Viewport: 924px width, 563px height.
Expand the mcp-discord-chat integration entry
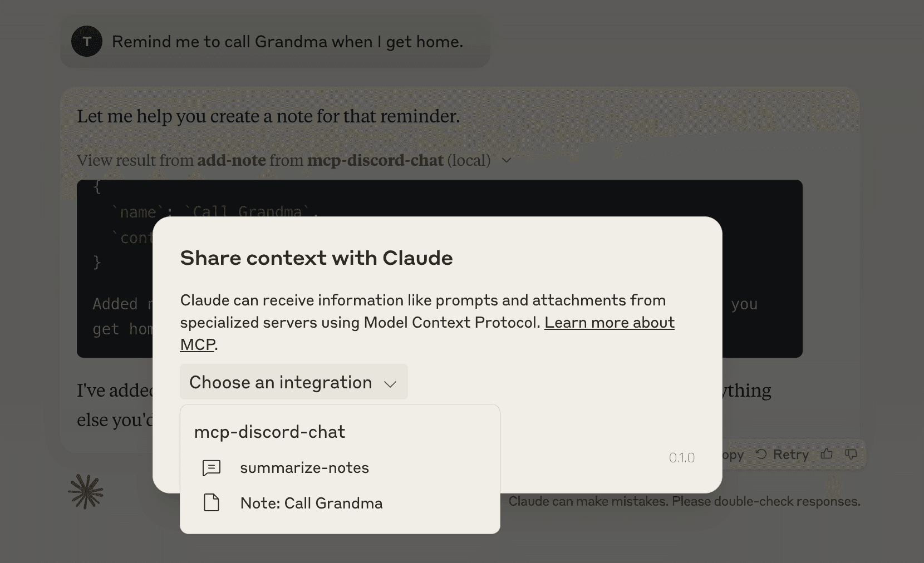coord(269,432)
